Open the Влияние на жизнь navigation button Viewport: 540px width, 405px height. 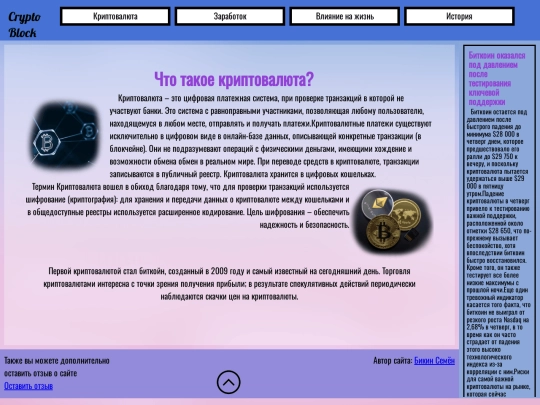pyautogui.click(x=345, y=16)
